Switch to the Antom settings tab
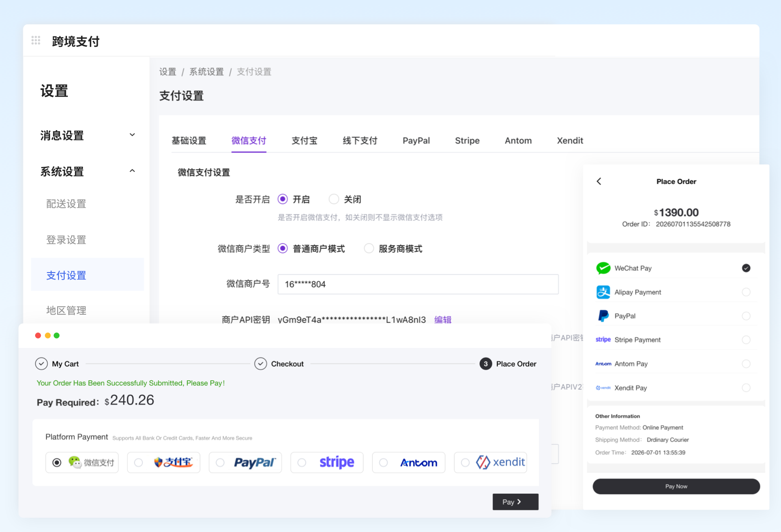Viewport: 781px width, 532px height. (x=518, y=140)
